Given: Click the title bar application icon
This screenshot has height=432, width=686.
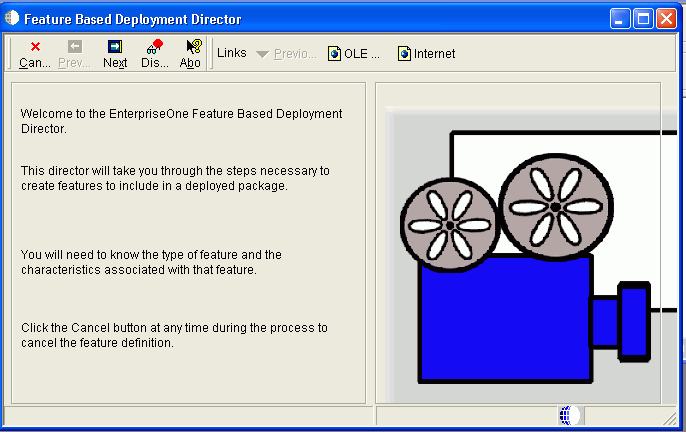Looking at the screenshot, I should pyautogui.click(x=12, y=18).
